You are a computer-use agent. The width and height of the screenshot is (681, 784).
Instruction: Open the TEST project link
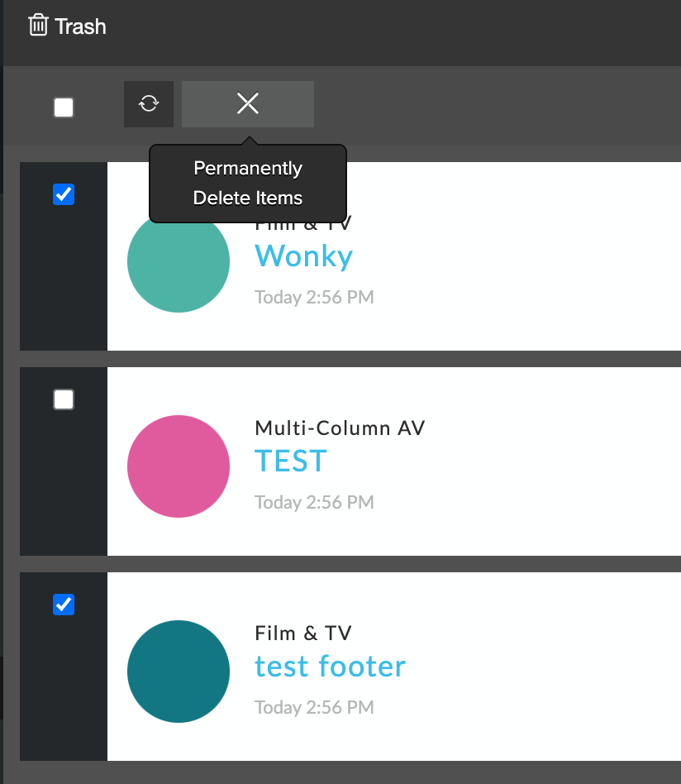point(291,461)
